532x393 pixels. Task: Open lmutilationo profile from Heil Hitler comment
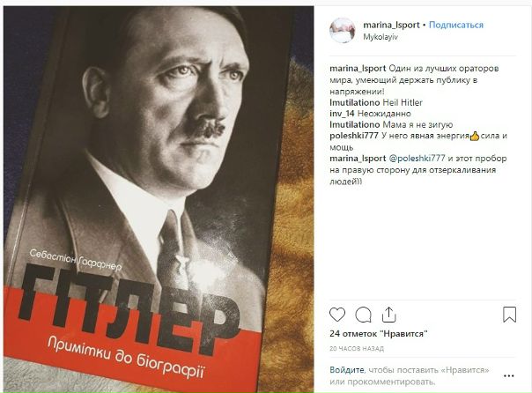(355, 102)
